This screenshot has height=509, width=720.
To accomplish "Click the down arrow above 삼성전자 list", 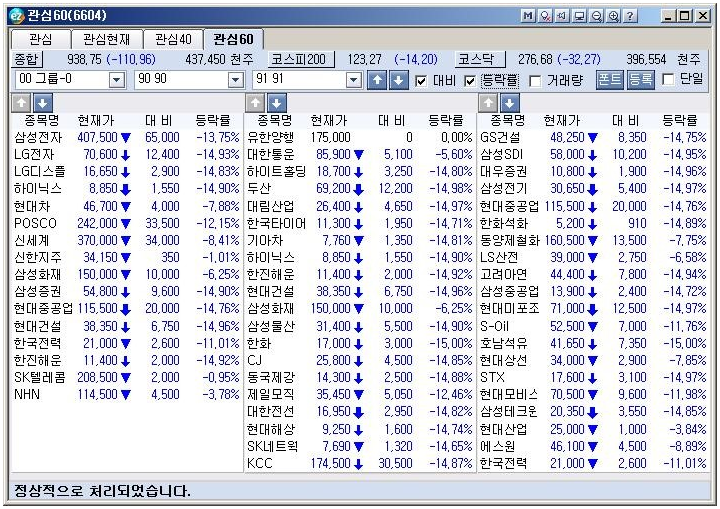I will point(43,103).
